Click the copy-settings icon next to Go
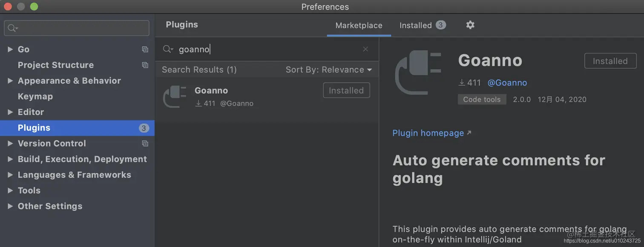Image resolution: width=644 pixels, height=247 pixels. click(145, 49)
